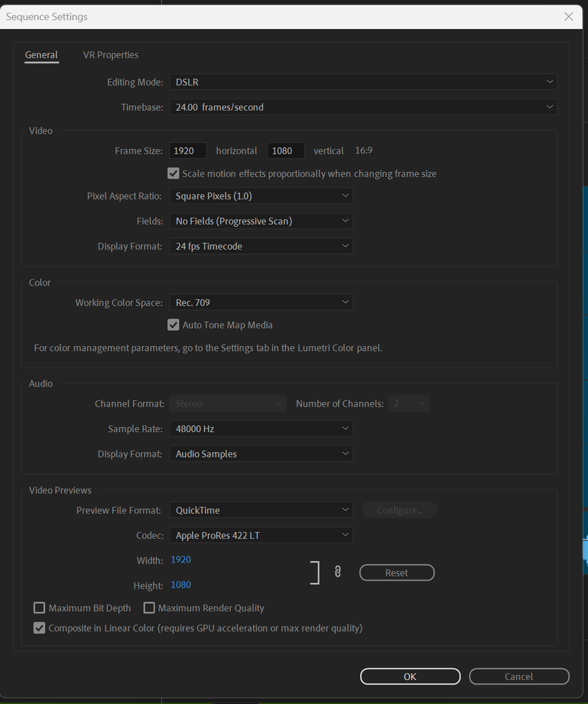Screen dimensions: 588x704
Task: Open the Codec dropdown
Action: click(x=261, y=536)
